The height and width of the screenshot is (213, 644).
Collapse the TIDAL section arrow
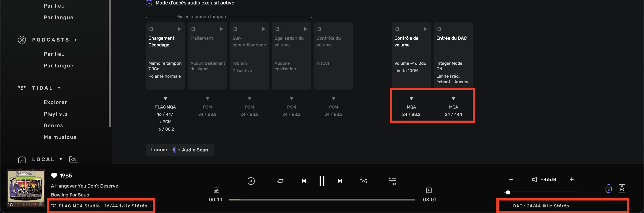point(59,88)
